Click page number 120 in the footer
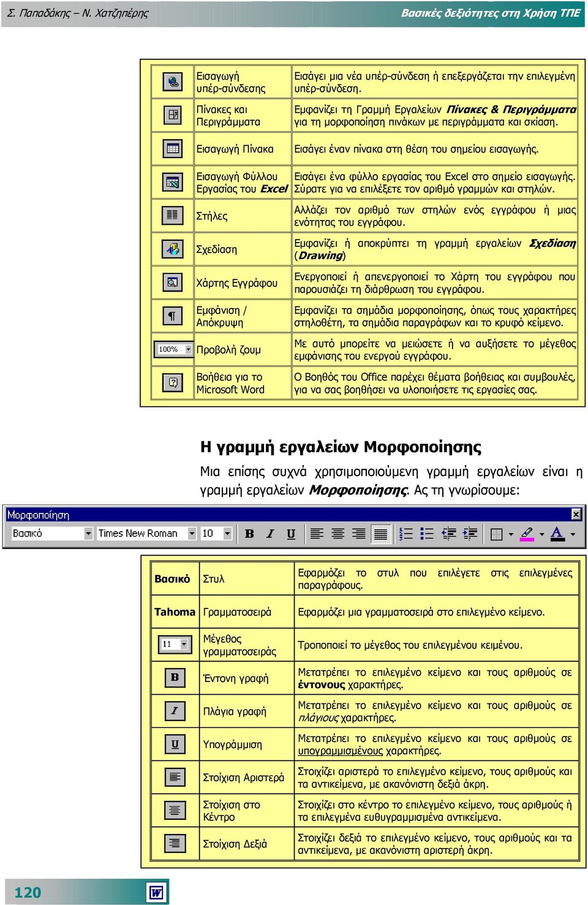This screenshot has width=588, height=905. click(28, 892)
